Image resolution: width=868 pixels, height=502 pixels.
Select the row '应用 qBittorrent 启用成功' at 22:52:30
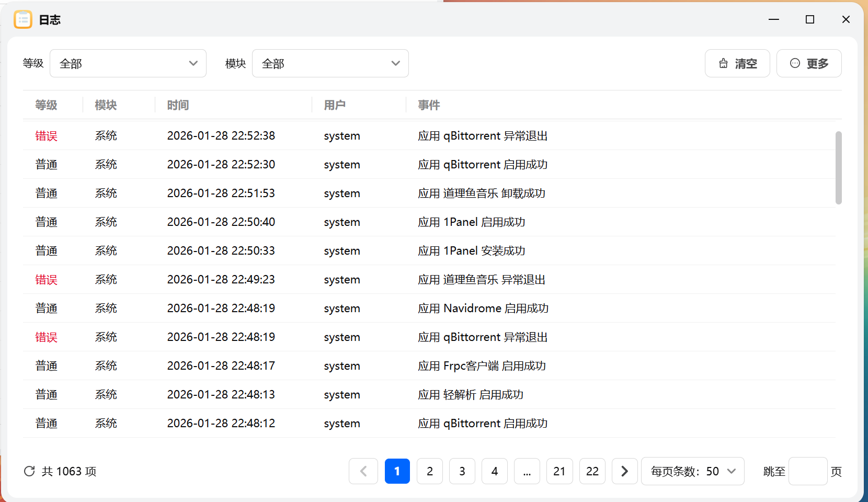(x=429, y=164)
